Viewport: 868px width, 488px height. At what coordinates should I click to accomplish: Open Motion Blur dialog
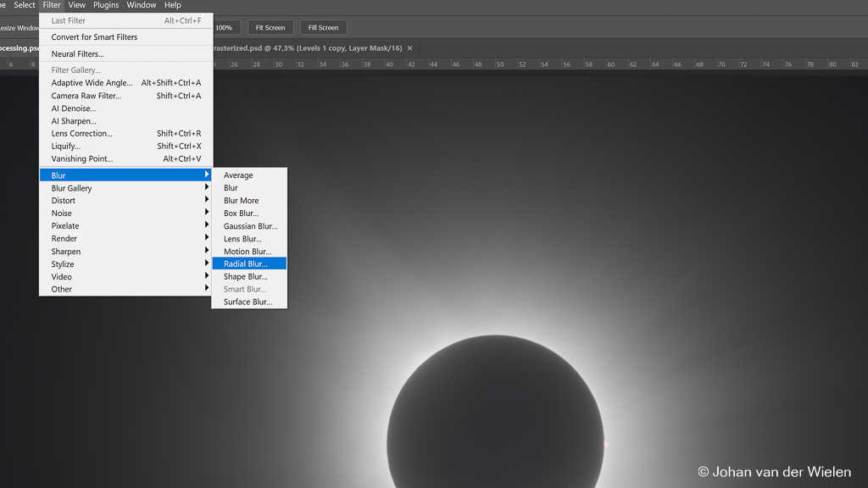(x=249, y=251)
